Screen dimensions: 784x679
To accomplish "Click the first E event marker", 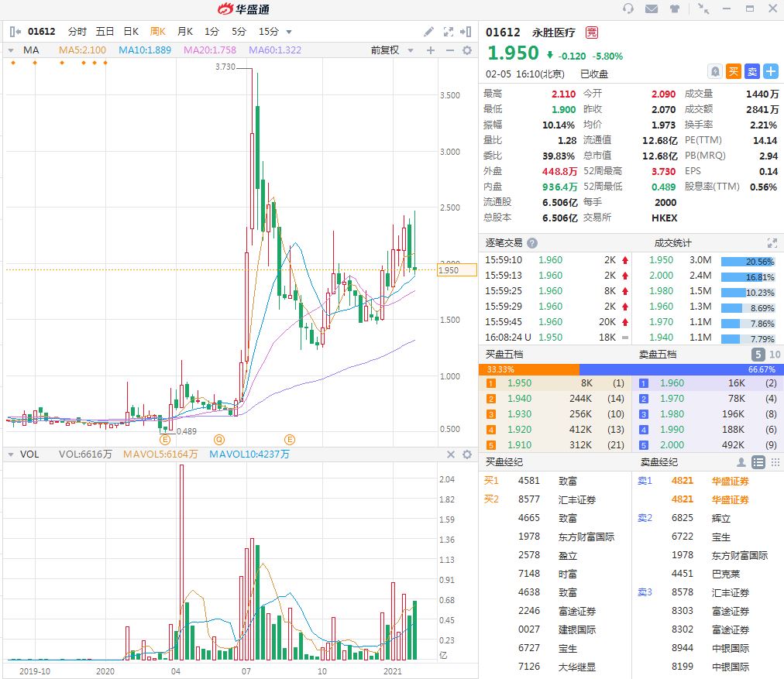I will pos(165,440).
